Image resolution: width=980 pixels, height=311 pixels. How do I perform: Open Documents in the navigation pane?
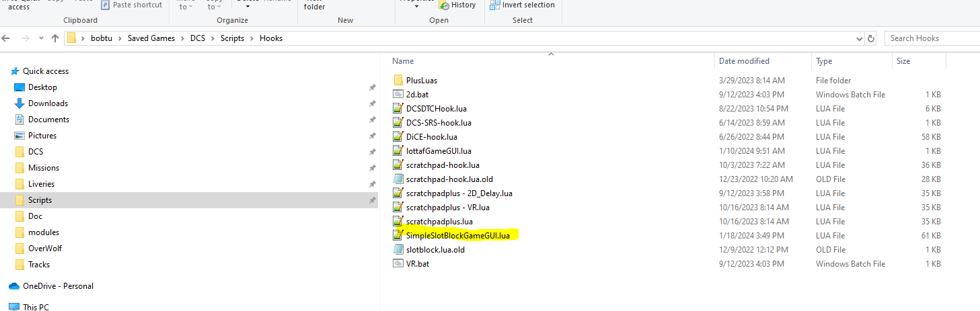pos(48,120)
